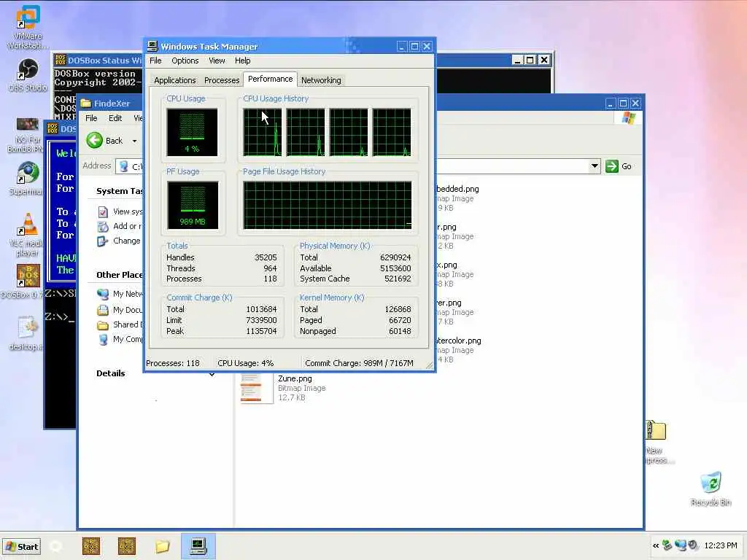This screenshot has height=560, width=747.
Task: Open Shared Documents link in Other Places
Action: point(120,324)
